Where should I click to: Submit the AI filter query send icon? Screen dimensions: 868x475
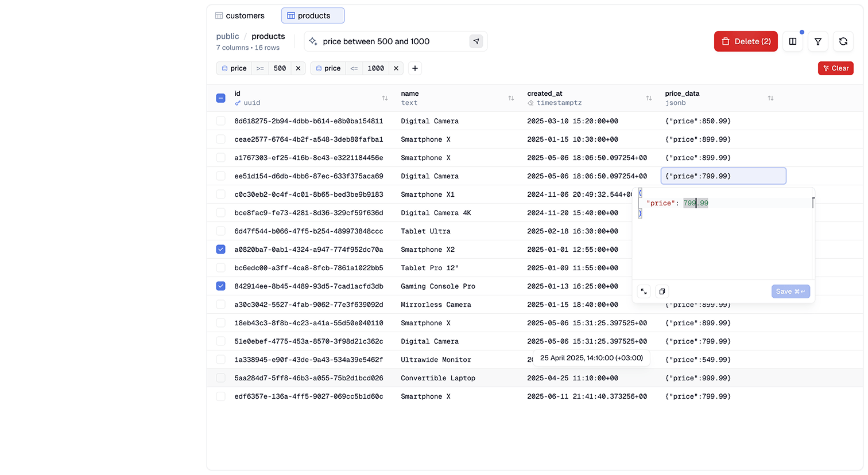[x=476, y=41]
